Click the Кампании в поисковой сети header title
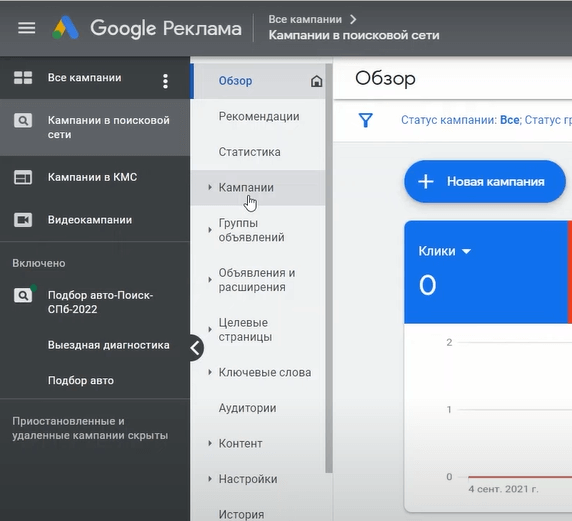This screenshot has width=572, height=521. 354,35
